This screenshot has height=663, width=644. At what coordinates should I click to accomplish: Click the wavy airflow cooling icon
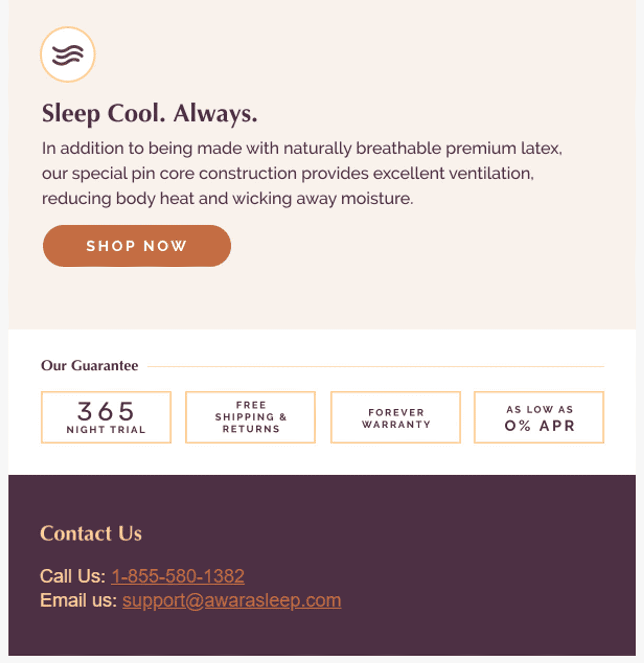point(68,55)
